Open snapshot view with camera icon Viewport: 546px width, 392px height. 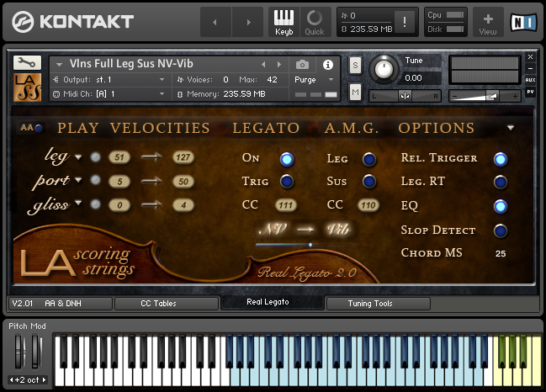(302, 65)
